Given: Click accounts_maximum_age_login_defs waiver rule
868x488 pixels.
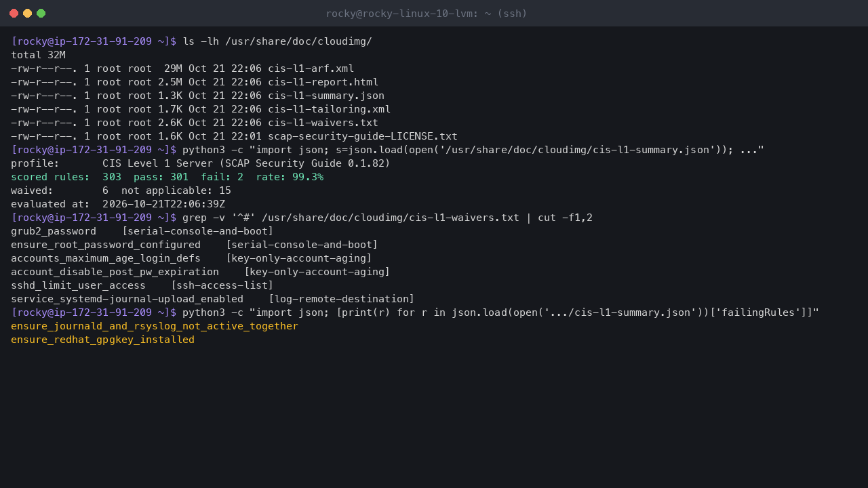Looking at the screenshot, I should [106, 258].
